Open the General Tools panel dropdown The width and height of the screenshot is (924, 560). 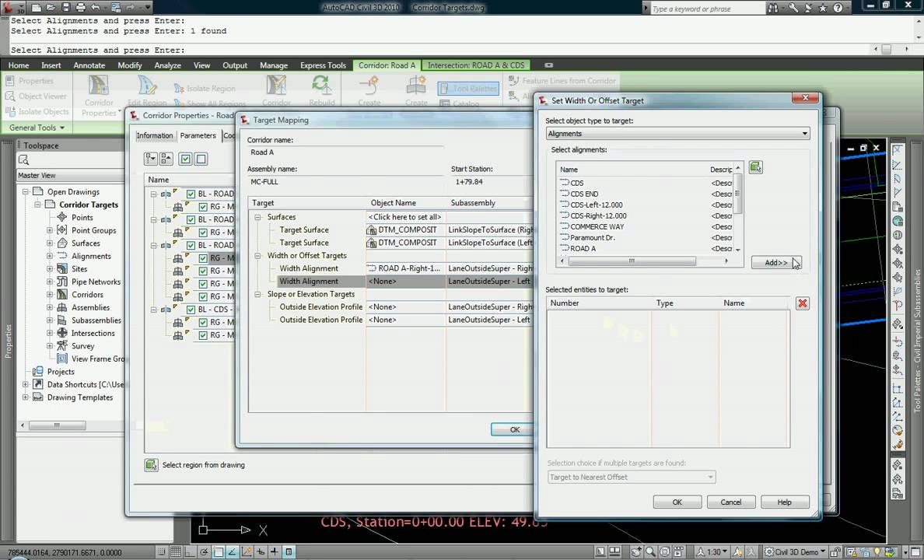(37, 128)
